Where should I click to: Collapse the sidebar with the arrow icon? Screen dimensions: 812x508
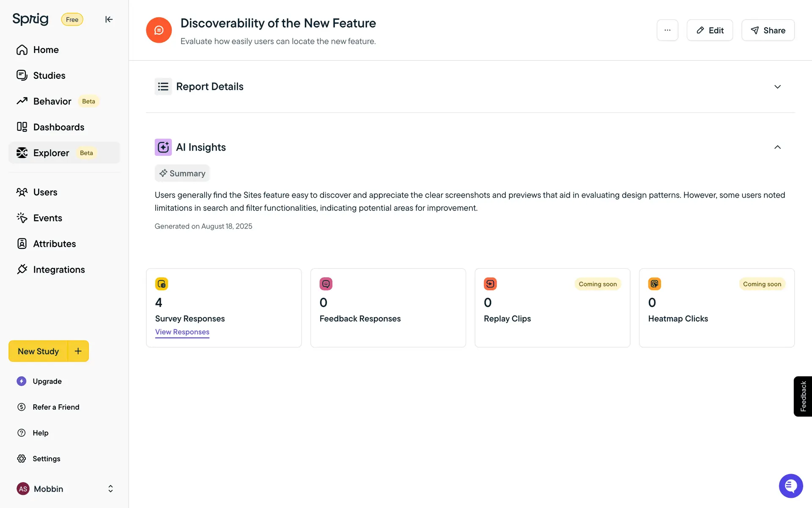109,19
